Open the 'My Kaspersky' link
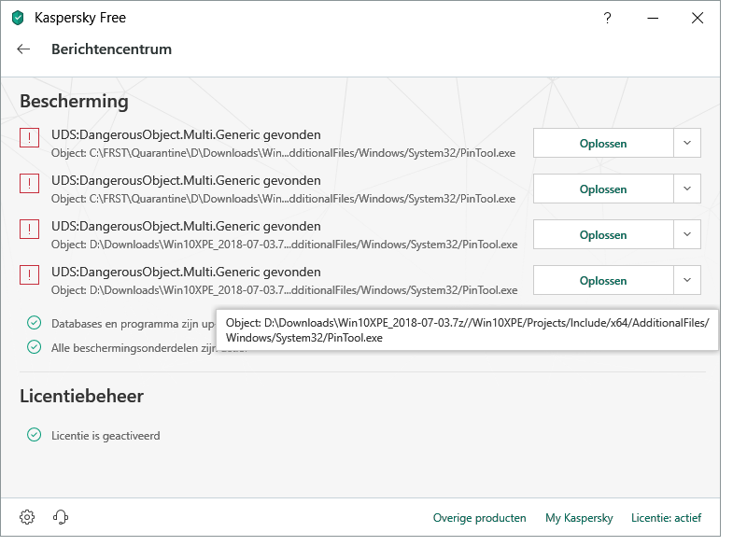747x560 pixels. point(579,518)
